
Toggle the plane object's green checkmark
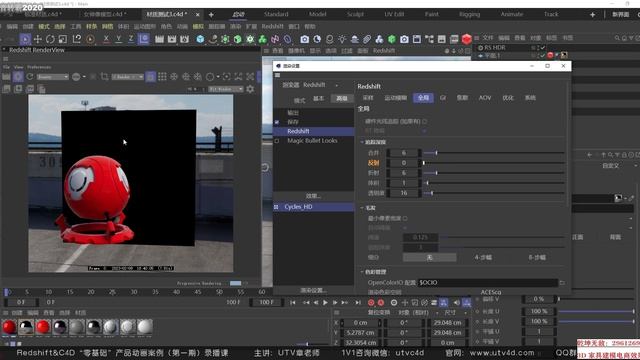coord(543,56)
